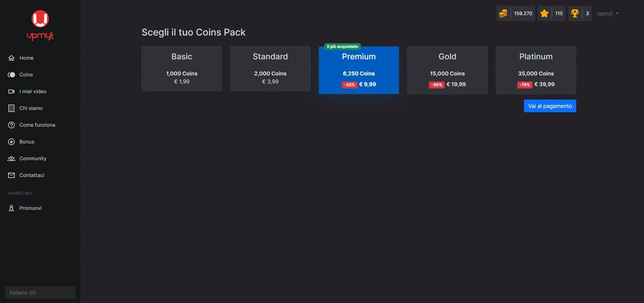
Task: Open the 'Come funziona' question mark icon
Action: pyautogui.click(x=11, y=125)
